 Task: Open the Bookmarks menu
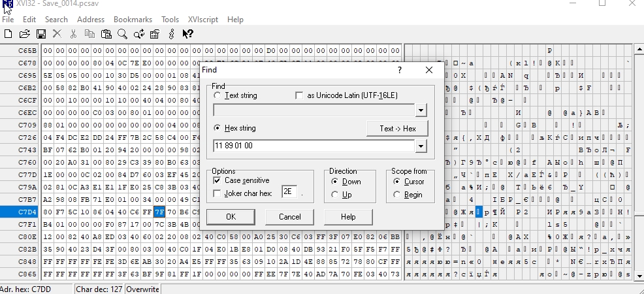click(133, 20)
